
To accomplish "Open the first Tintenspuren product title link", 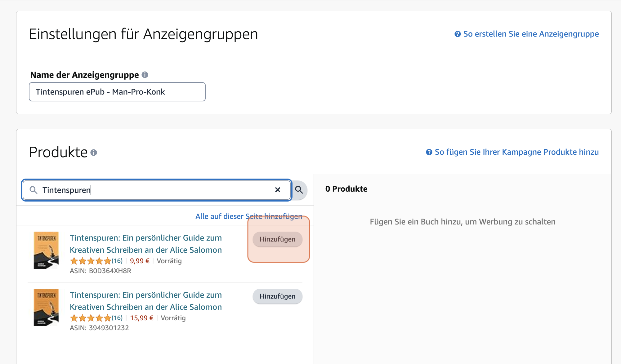I will tap(145, 244).
